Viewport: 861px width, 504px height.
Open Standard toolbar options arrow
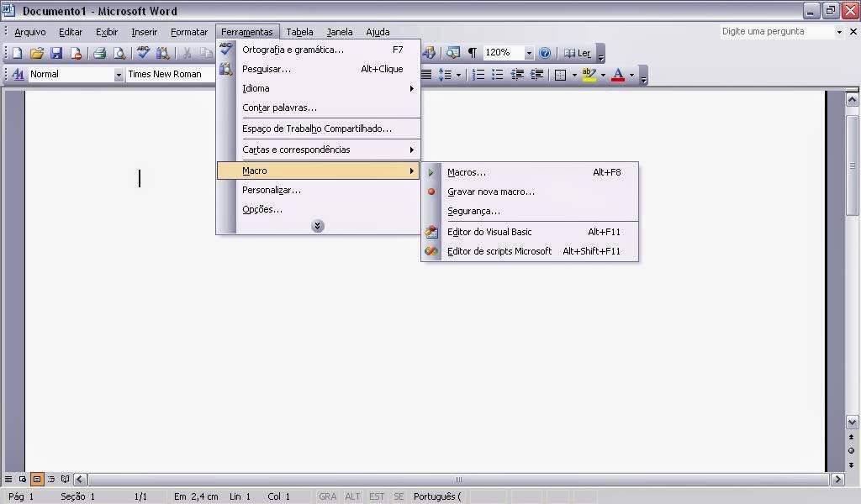pyautogui.click(x=600, y=53)
